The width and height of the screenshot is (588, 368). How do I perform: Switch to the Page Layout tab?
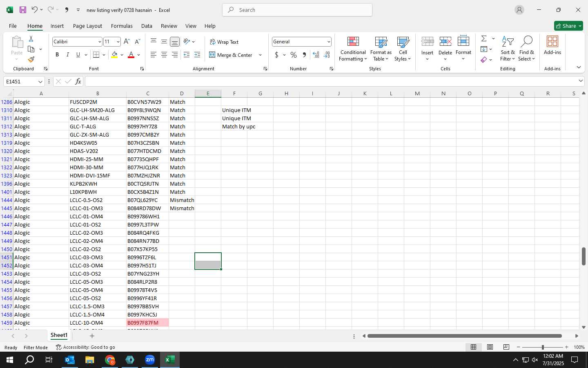87,26
